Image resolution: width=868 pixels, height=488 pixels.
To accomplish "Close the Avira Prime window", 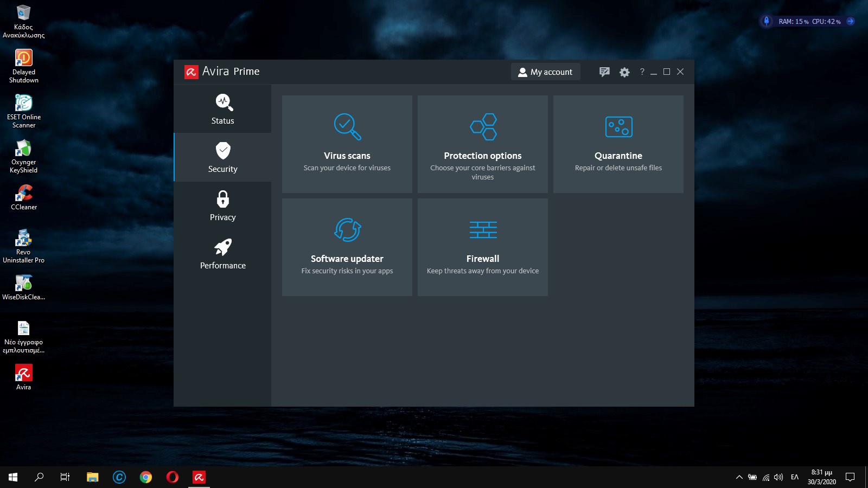I will 680,72.
